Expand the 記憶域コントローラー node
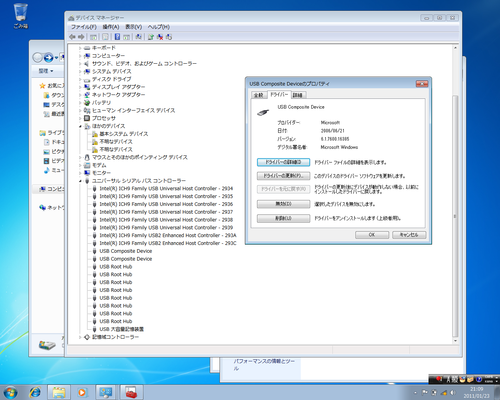 tap(80, 337)
